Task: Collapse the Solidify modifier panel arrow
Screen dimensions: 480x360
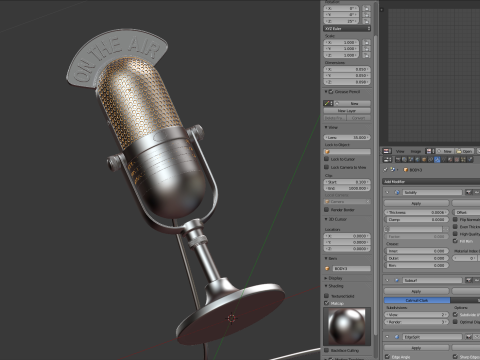Action: 387,192
